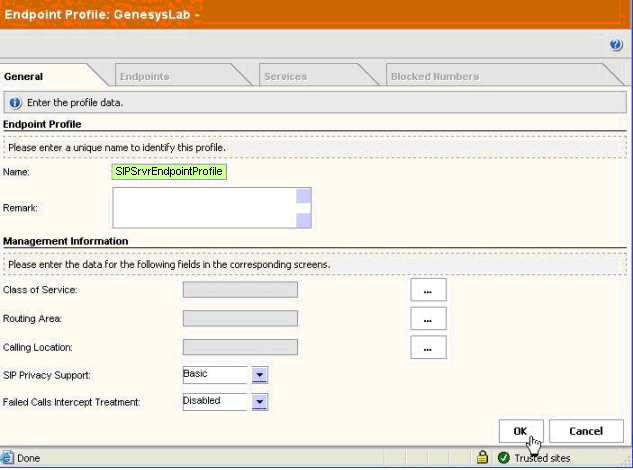This screenshot has width=633, height=470.
Task: Click the green Trusted sites checkmark icon
Action: tap(504, 458)
